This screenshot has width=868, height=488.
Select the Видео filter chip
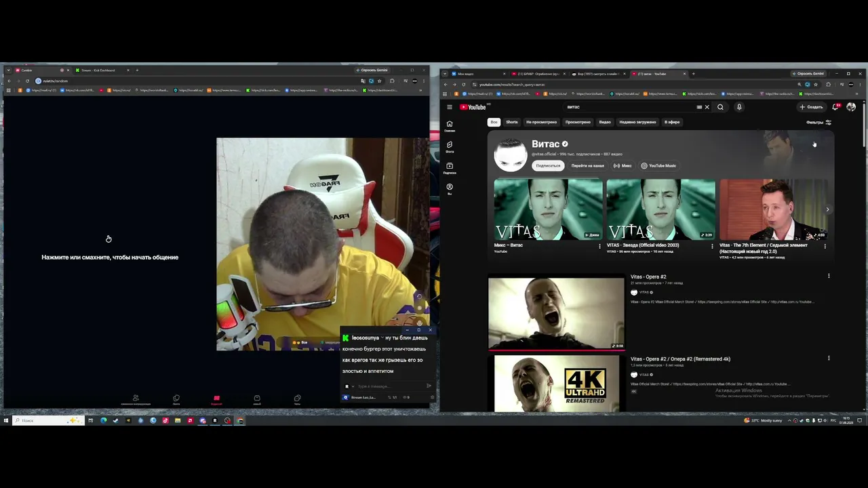(605, 122)
